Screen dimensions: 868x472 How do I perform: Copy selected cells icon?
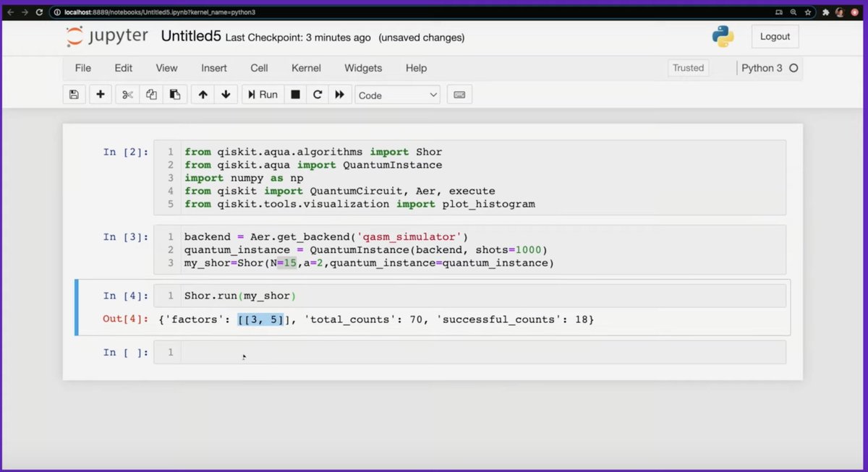click(x=151, y=95)
